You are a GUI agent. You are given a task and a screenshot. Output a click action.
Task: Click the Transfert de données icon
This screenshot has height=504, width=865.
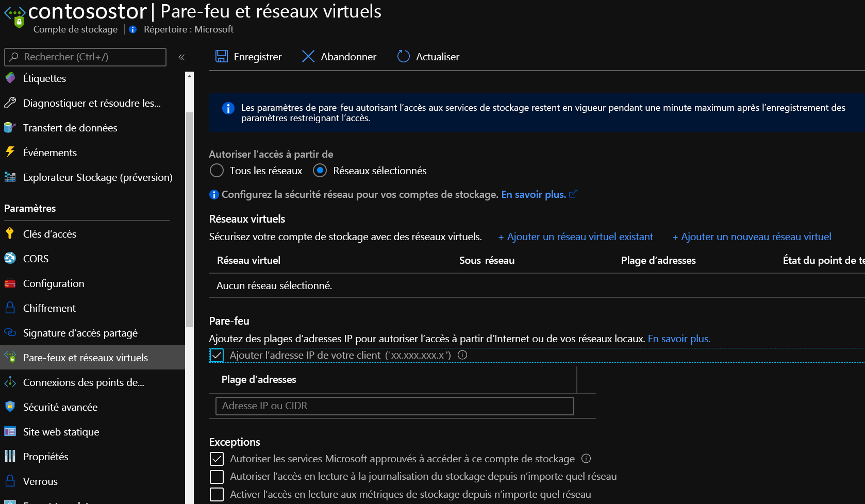[x=10, y=128]
